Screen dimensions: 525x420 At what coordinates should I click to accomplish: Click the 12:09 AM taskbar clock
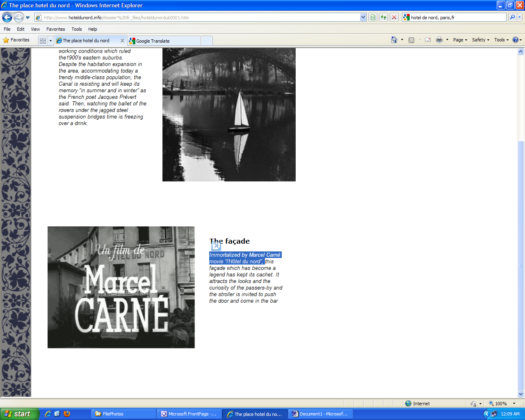(x=510, y=414)
